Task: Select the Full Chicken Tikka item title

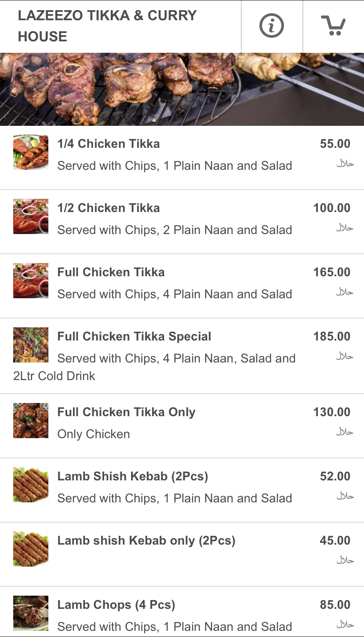Action: point(111,272)
